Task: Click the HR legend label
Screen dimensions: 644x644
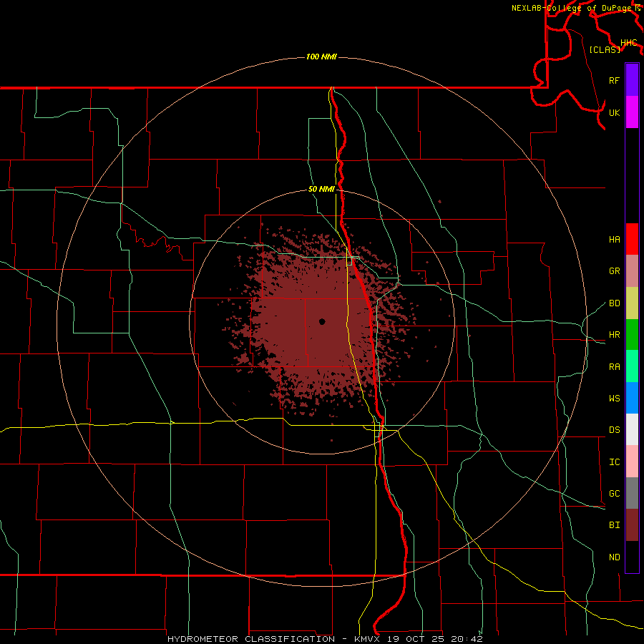Action: coord(614,335)
